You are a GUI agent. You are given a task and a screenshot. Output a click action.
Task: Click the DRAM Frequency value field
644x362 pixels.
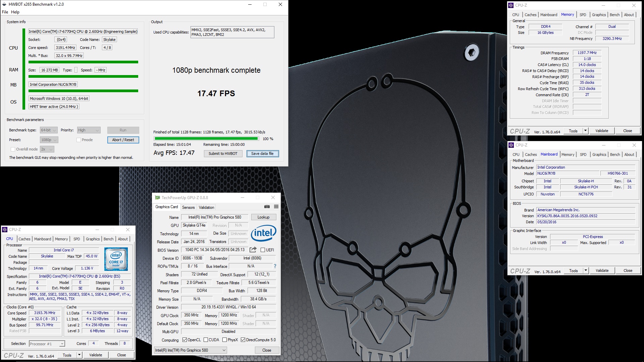(x=587, y=53)
